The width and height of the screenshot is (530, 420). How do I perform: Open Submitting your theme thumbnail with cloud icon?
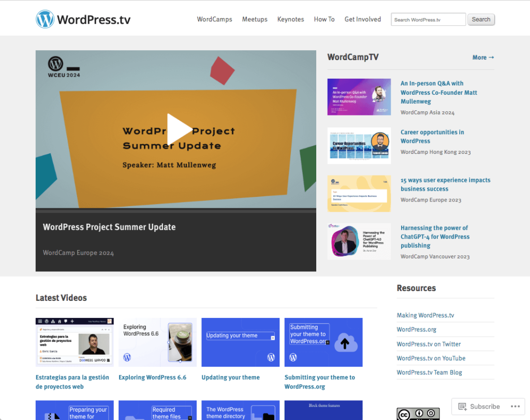click(323, 342)
